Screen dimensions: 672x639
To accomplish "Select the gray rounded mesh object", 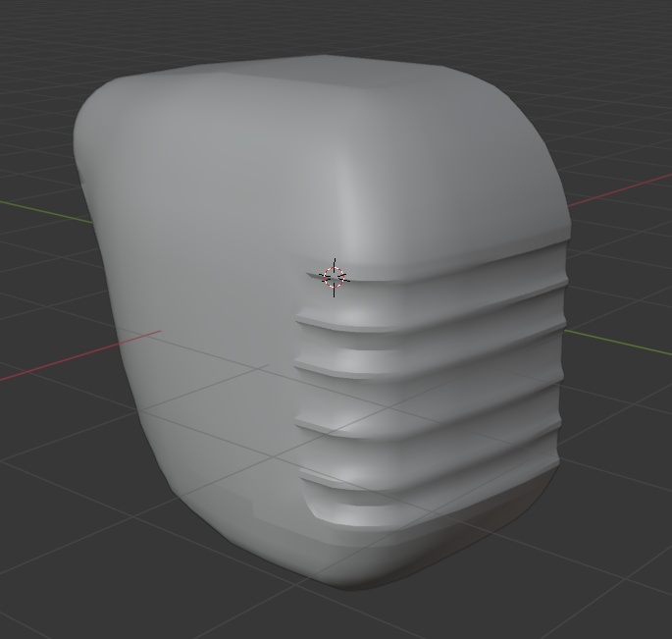I will coord(322,322).
